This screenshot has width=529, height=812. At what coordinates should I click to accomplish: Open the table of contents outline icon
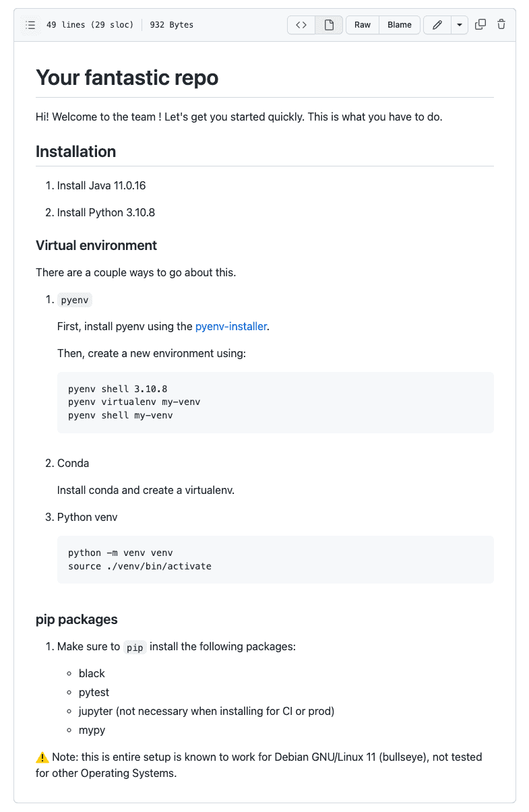click(x=30, y=25)
